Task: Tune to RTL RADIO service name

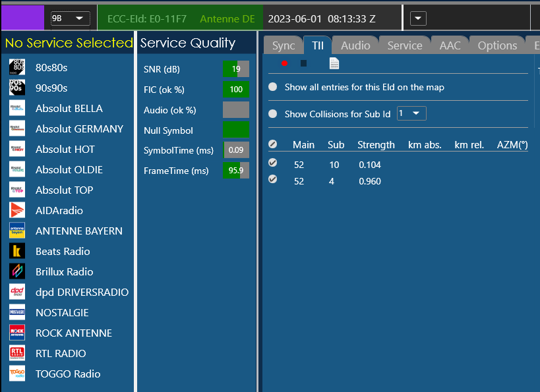Action: click(61, 353)
